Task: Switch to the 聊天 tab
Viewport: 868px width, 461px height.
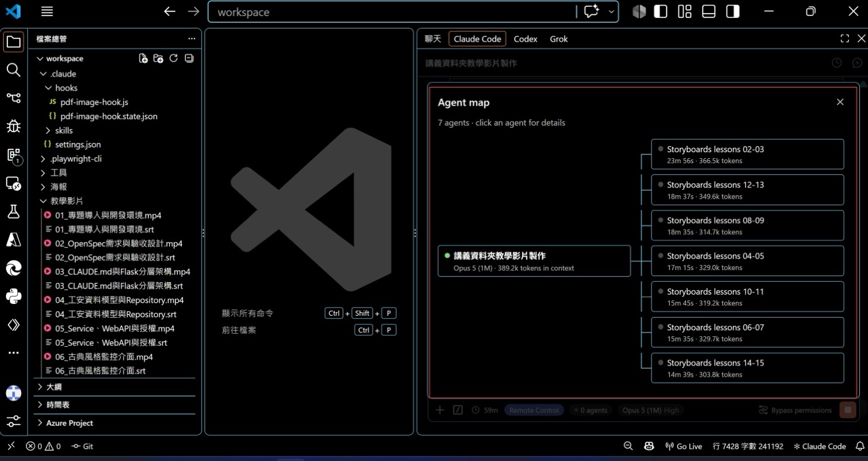Action: coord(433,38)
